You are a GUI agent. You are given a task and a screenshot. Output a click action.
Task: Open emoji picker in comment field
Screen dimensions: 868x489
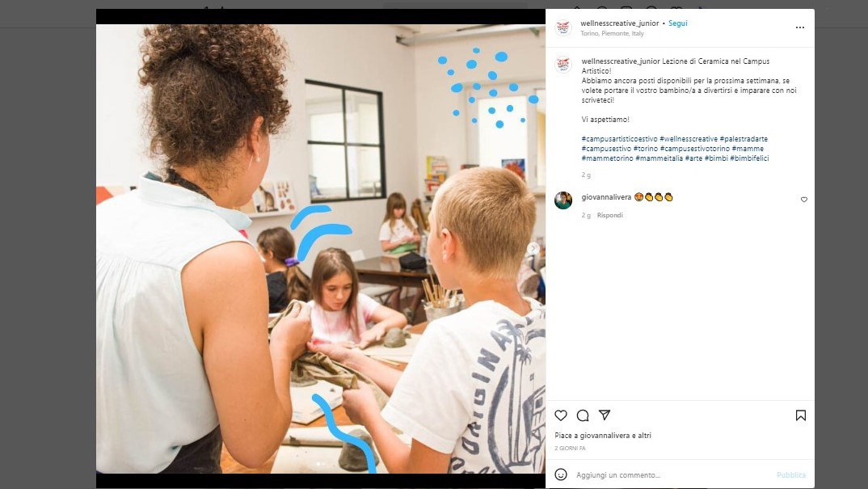pyautogui.click(x=561, y=474)
